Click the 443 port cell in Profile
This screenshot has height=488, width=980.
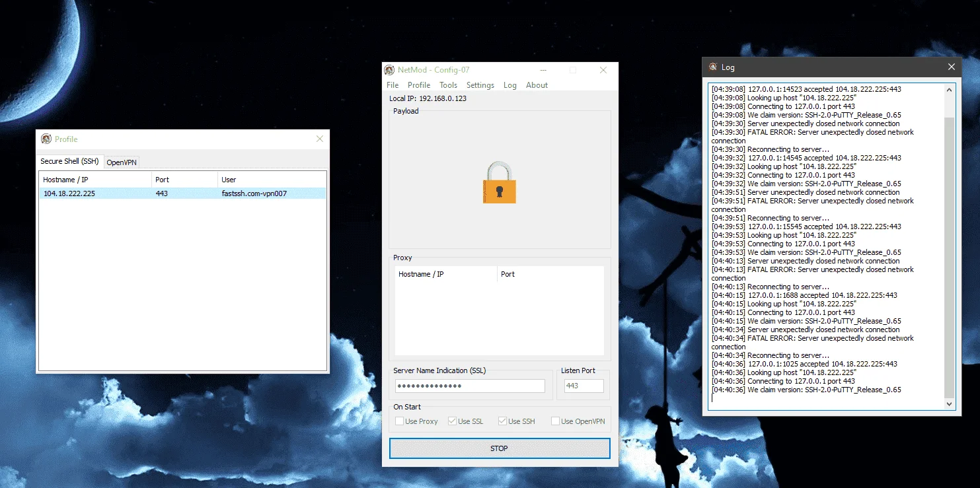(x=162, y=193)
